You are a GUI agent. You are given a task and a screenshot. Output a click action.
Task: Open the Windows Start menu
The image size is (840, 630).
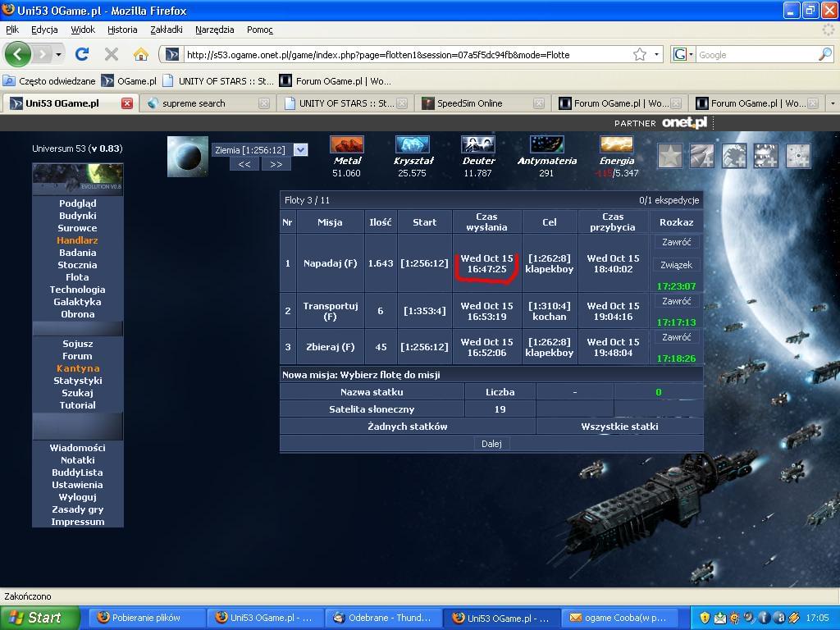(39, 618)
